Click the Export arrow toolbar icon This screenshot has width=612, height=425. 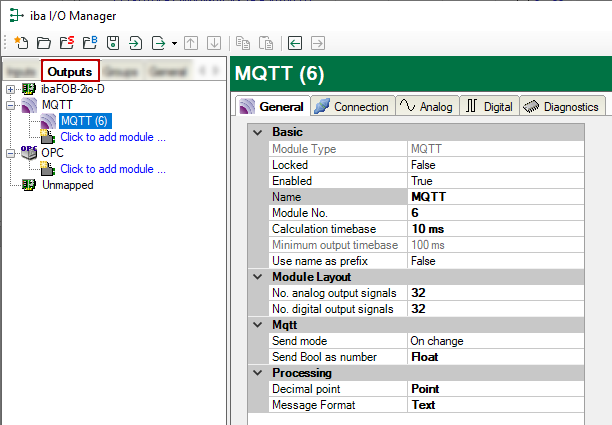(158, 43)
